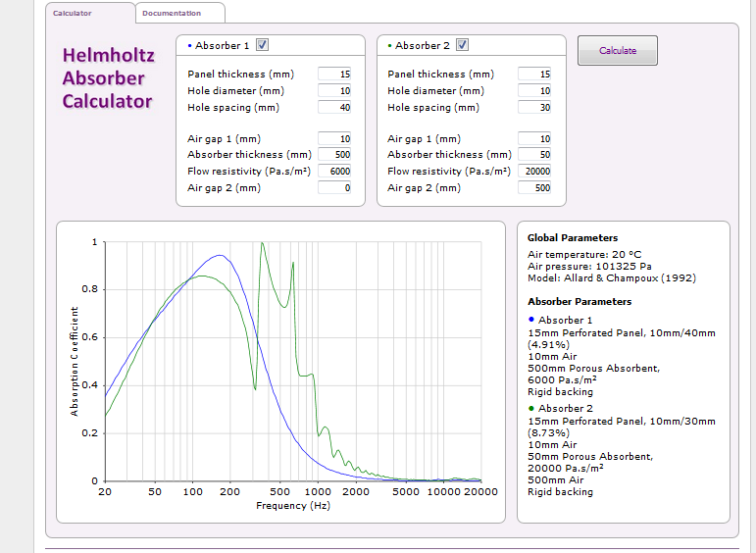Toggle the Absorber 2 checkbox
Viewport: 756px width, 553px height.
463,45
